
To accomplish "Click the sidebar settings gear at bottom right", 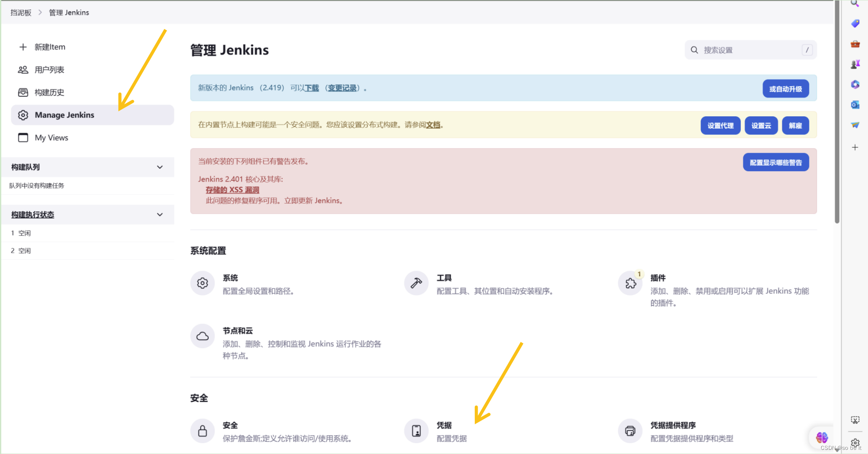I will (x=855, y=443).
